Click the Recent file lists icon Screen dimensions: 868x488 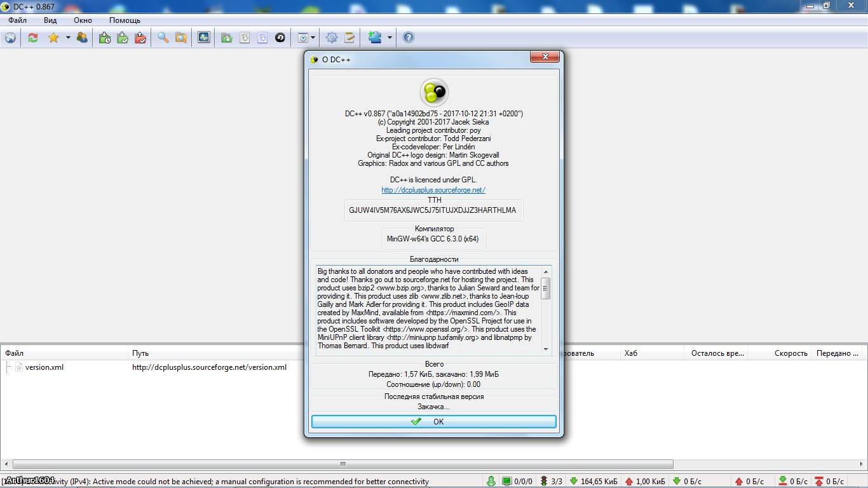tap(244, 38)
